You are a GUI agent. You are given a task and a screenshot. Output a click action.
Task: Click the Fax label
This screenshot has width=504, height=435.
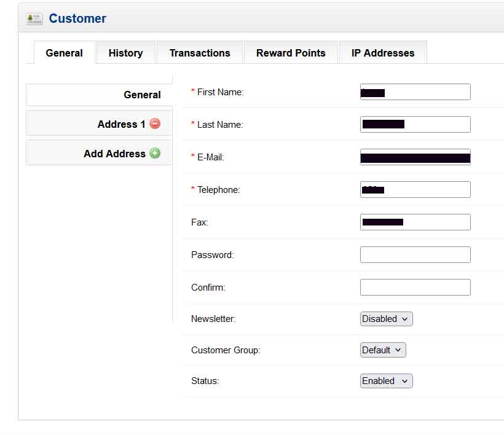coord(200,222)
